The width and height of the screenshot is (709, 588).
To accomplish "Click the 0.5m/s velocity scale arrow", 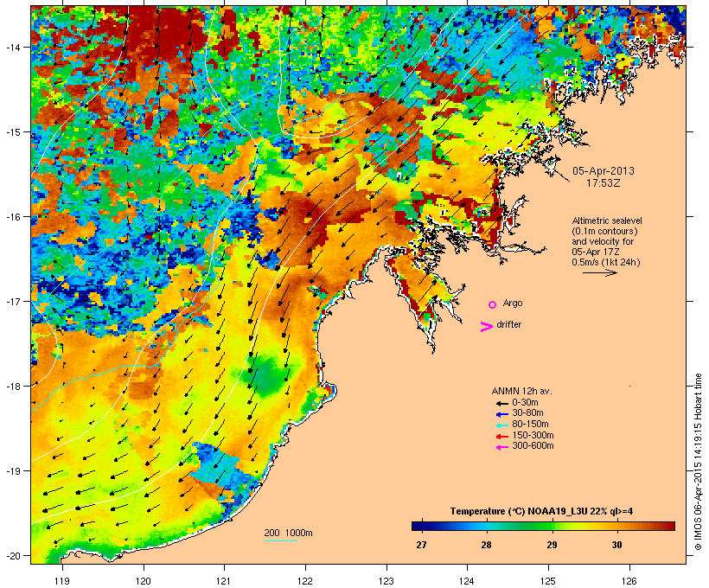I will (599, 272).
